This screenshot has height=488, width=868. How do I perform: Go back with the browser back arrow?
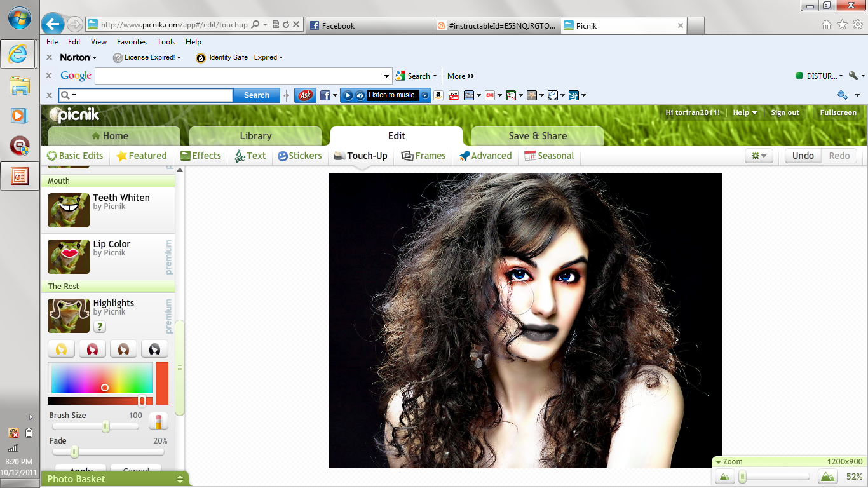pyautogui.click(x=53, y=24)
